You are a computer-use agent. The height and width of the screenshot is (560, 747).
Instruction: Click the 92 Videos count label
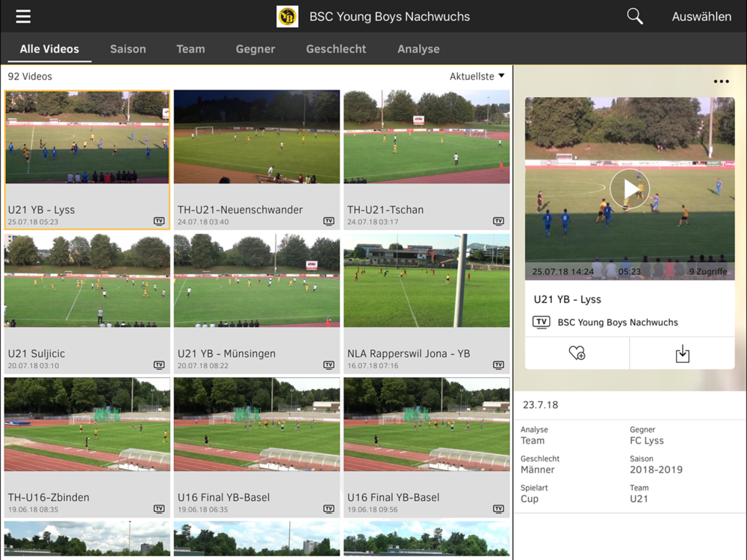click(x=30, y=76)
